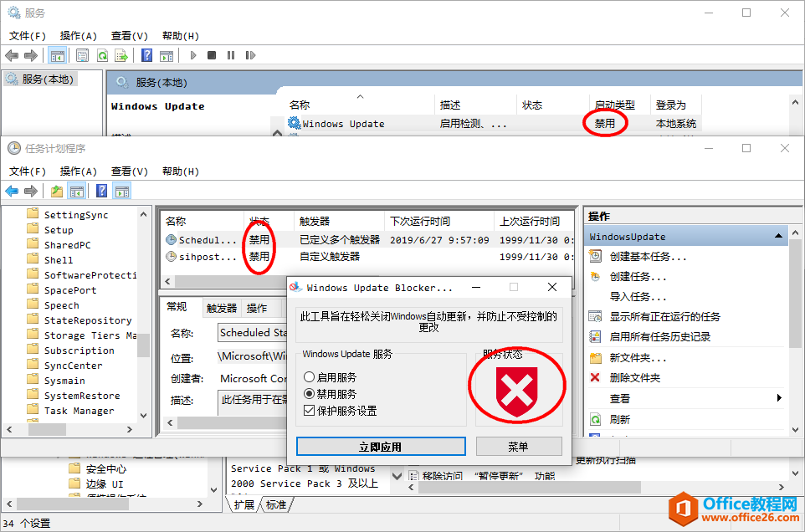Image resolution: width=805 pixels, height=532 pixels.
Task: Select Services (Local) 服务(本地) tree node
Action: tap(47, 79)
